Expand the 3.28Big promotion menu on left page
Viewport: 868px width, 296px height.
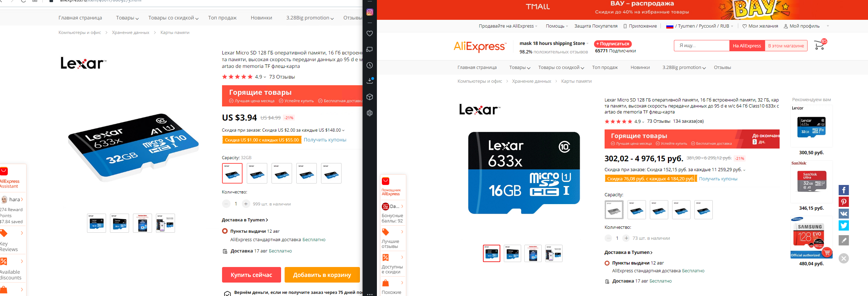click(x=310, y=18)
